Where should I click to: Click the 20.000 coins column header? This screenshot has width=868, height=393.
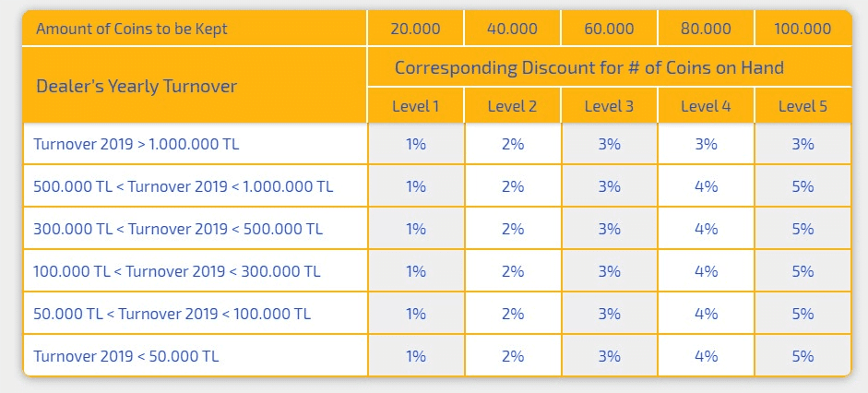[415, 29]
